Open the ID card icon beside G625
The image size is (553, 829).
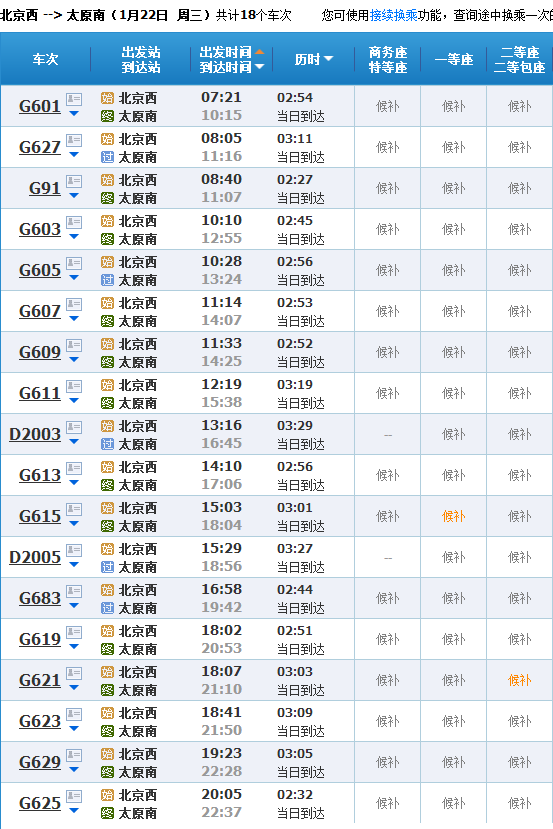pyautogui.click(x=74, y=796)
